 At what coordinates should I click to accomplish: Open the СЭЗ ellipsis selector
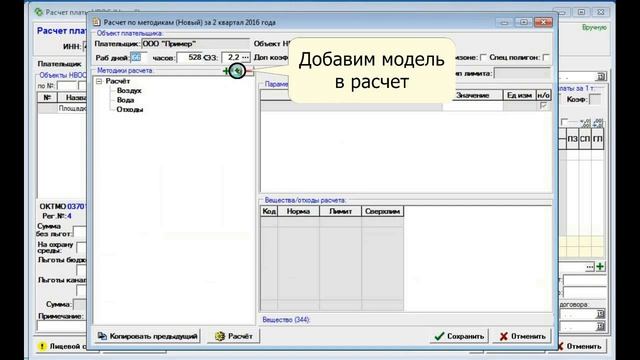click(245, 58)
